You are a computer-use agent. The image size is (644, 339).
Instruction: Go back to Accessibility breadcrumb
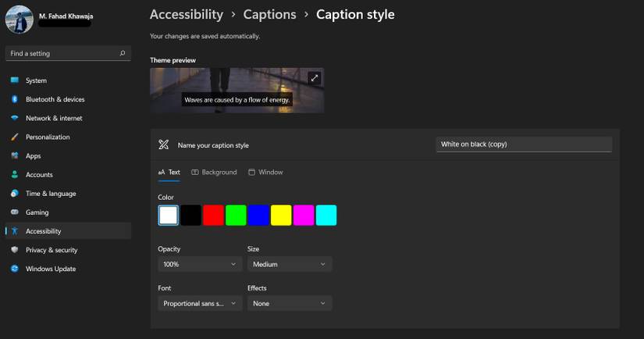pos(187,14)
